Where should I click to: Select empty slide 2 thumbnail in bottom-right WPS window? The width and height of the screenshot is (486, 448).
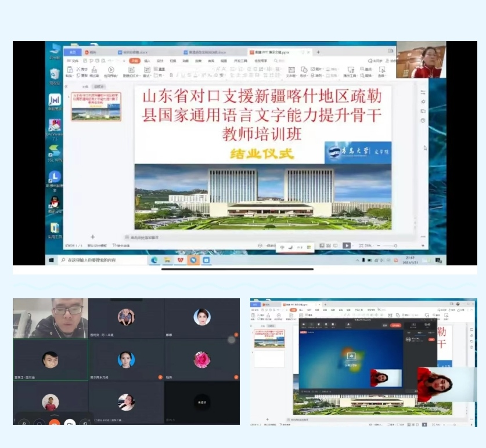(x=269, y=359)
